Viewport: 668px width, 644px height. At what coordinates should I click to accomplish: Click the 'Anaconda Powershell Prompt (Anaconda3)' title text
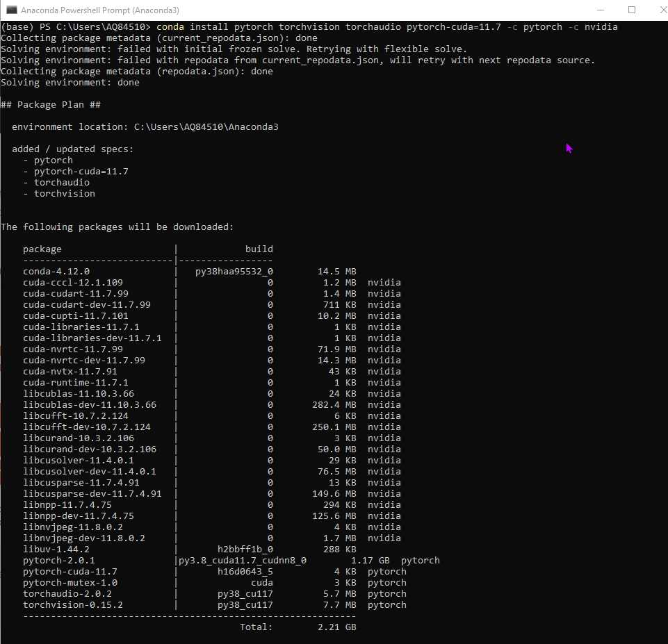pos(100,10)
